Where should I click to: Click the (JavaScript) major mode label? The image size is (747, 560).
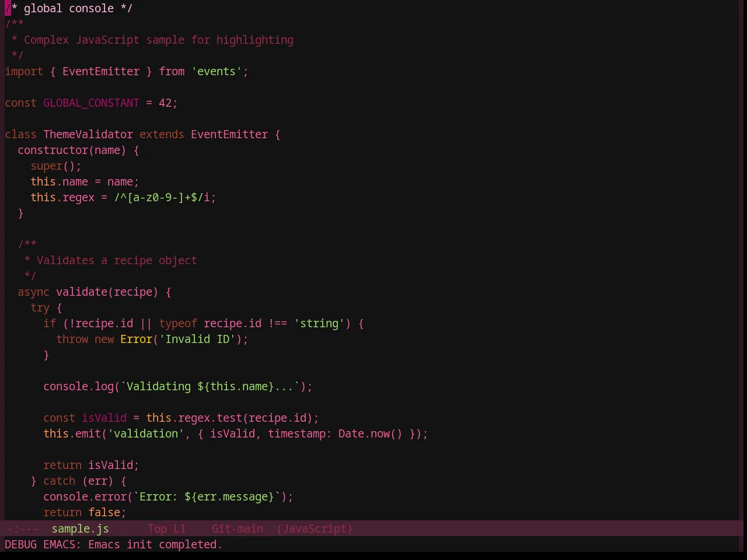point(315,528)
